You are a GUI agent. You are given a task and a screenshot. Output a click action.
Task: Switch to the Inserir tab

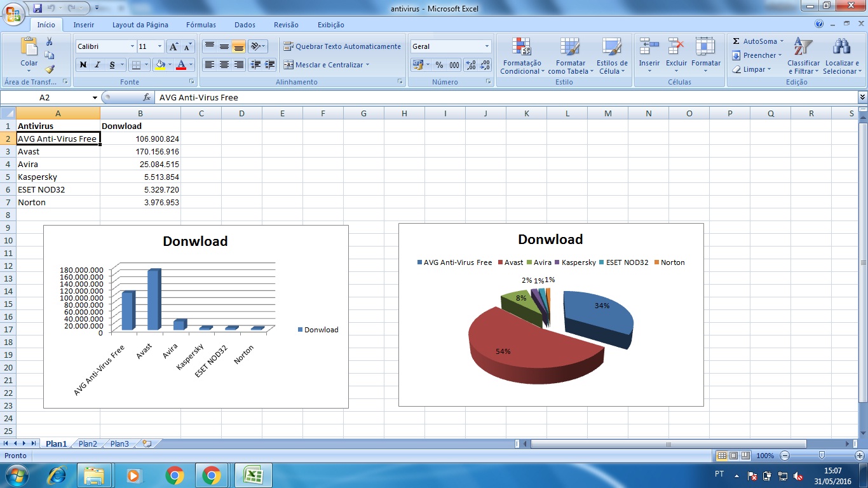coord(84,25)
